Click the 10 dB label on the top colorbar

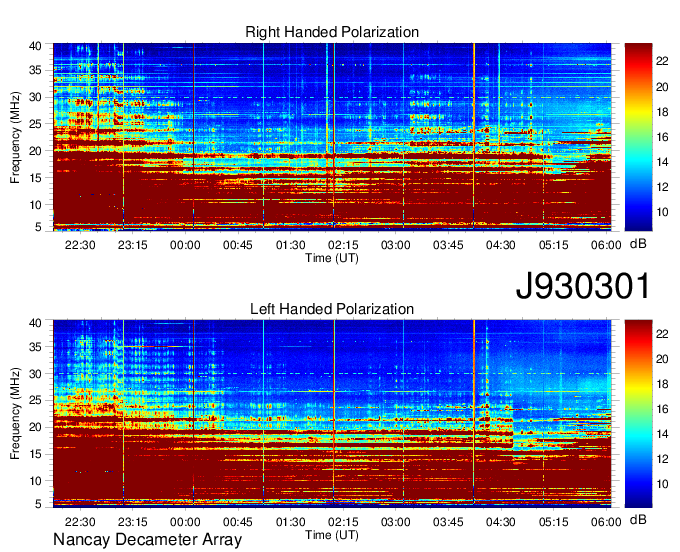tap(662, 212)
